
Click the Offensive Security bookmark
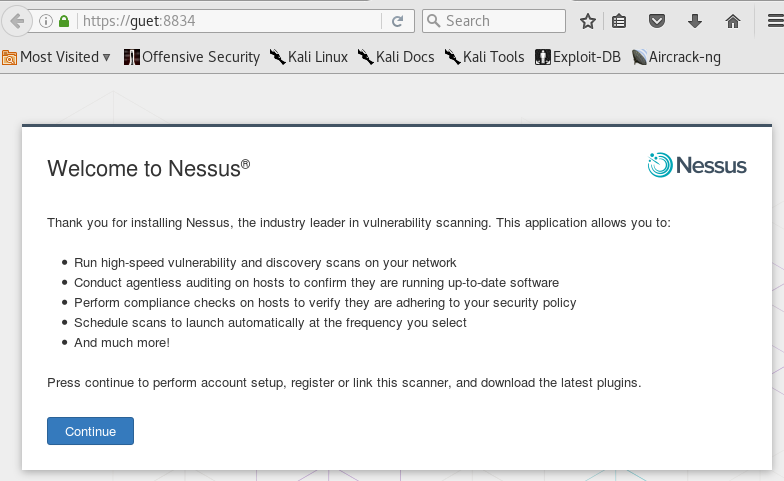192,57
